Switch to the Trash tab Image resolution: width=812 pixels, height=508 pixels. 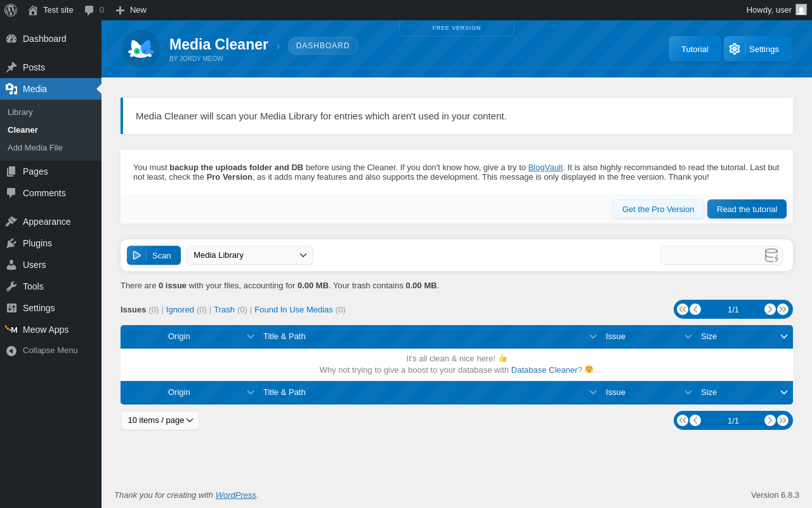pyautogui.click(x=224, y=310)
